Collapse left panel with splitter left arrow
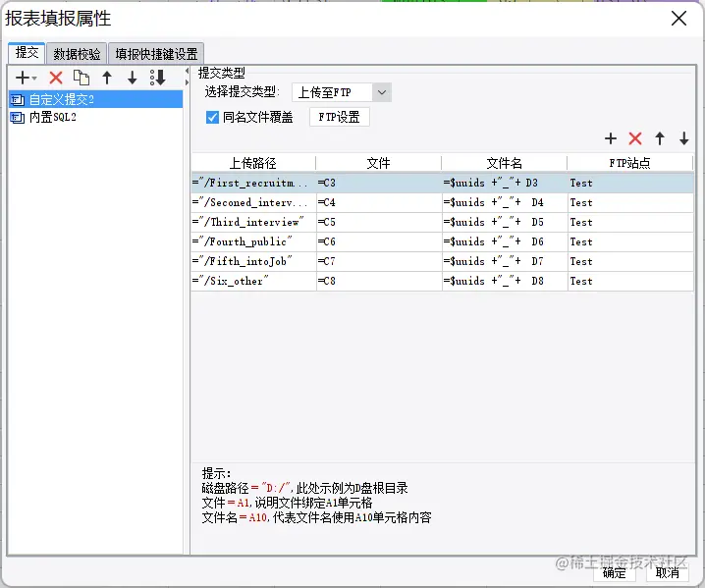705x588 pixels. coord(187,71)
